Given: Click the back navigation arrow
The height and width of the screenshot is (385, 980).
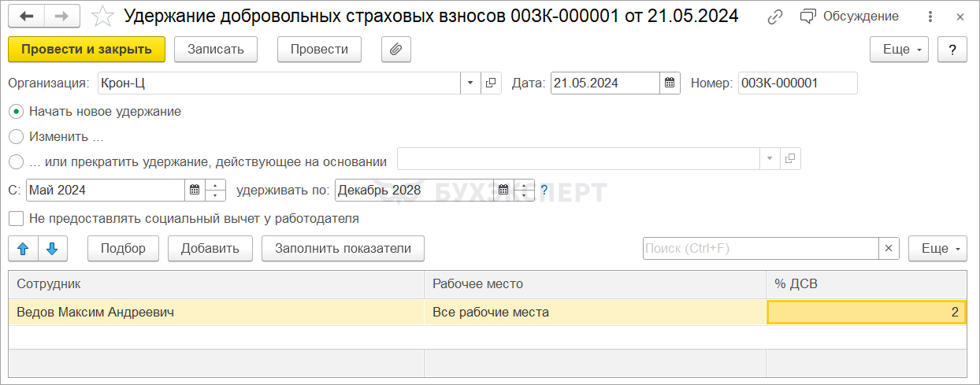Looking at the screenshot, I should coord(26,17).
